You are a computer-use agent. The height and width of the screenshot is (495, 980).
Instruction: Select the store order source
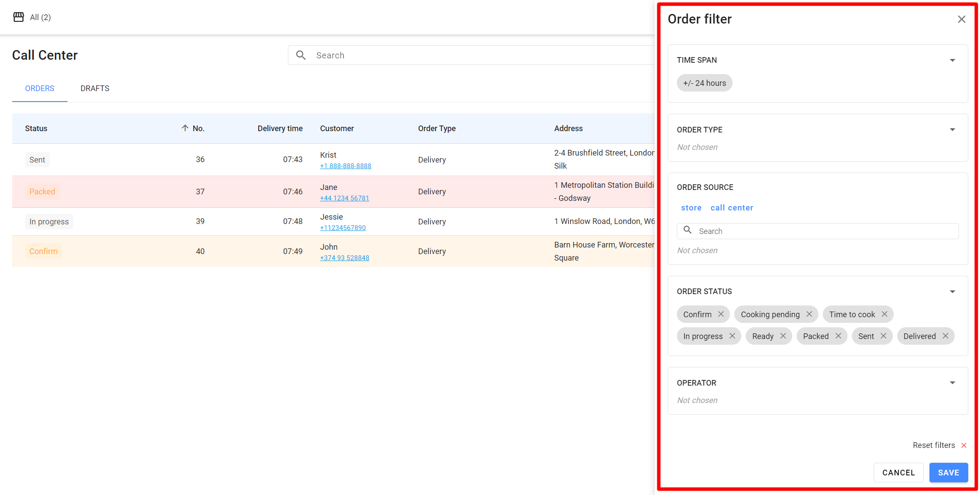(x=691, y=208)
